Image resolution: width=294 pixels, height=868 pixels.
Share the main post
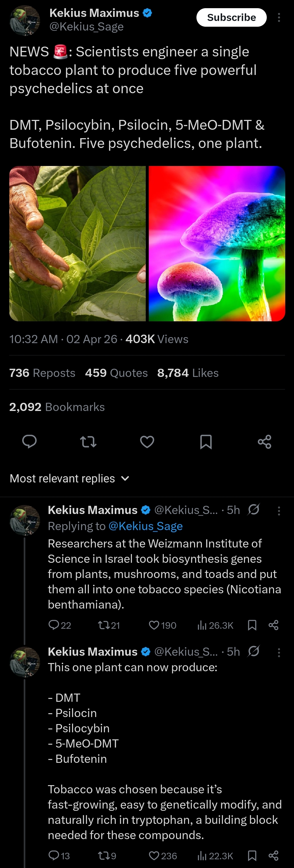coord(264,441)
